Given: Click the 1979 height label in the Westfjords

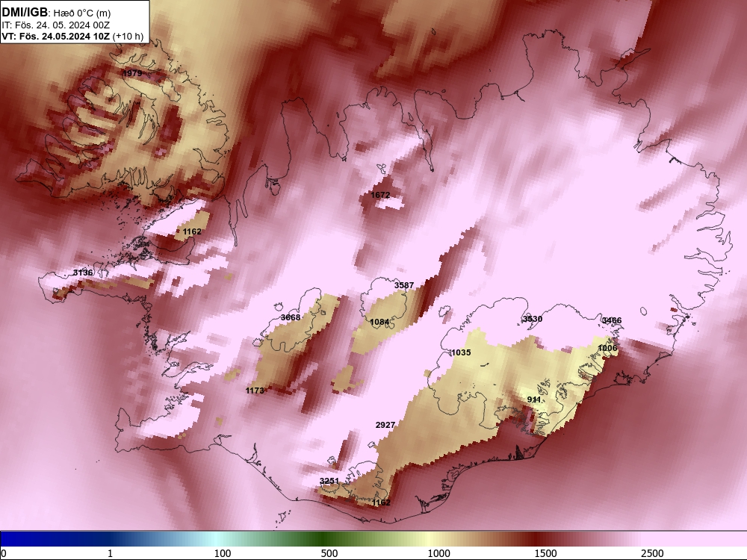Looking at the screenshot, I should (x=132, y=73).
